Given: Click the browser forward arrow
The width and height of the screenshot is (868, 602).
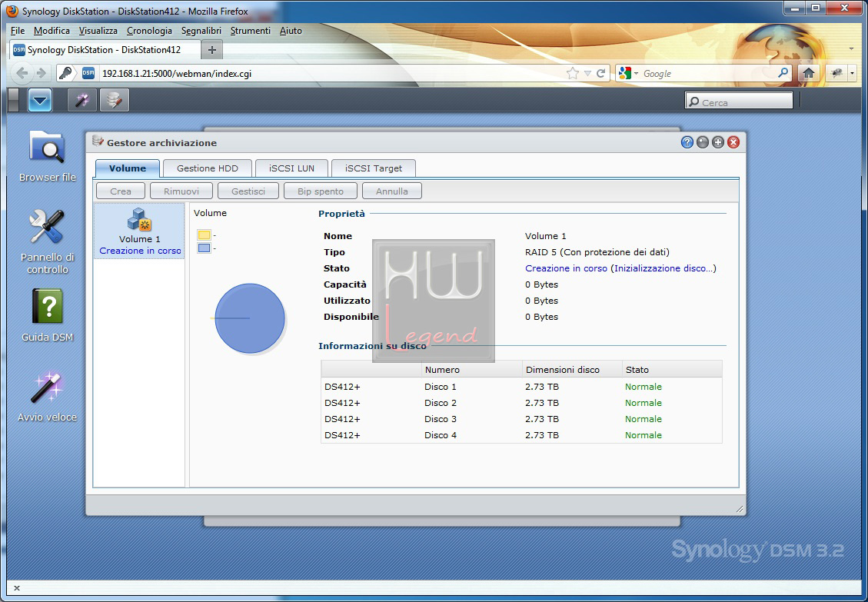Looking at the screenshot, I should tap(41, 73).
